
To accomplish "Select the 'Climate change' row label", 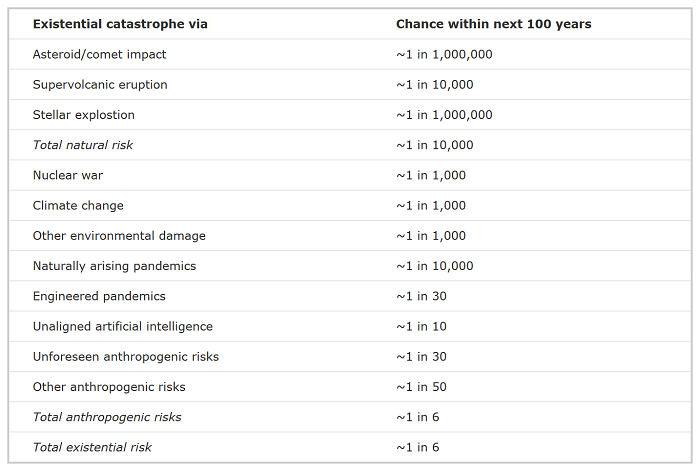I will pyautogui.click(x=78, y=206).
